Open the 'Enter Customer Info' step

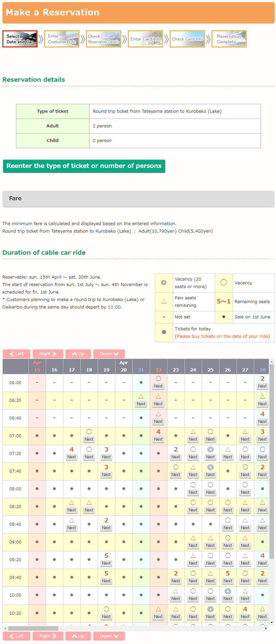62,39
